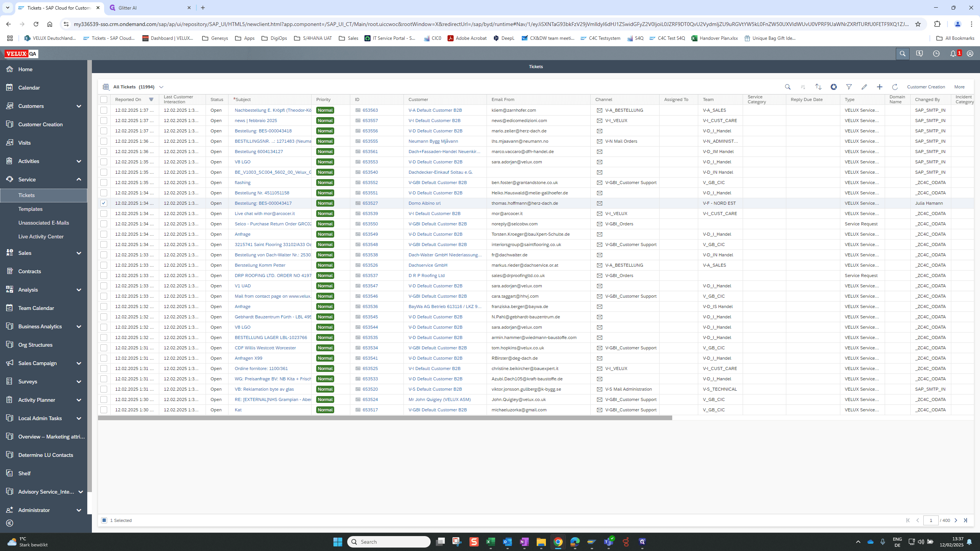Open notifications bell icon
This screenshot has width=980, height=551.
pyautogui.click(x=953, y=54)
